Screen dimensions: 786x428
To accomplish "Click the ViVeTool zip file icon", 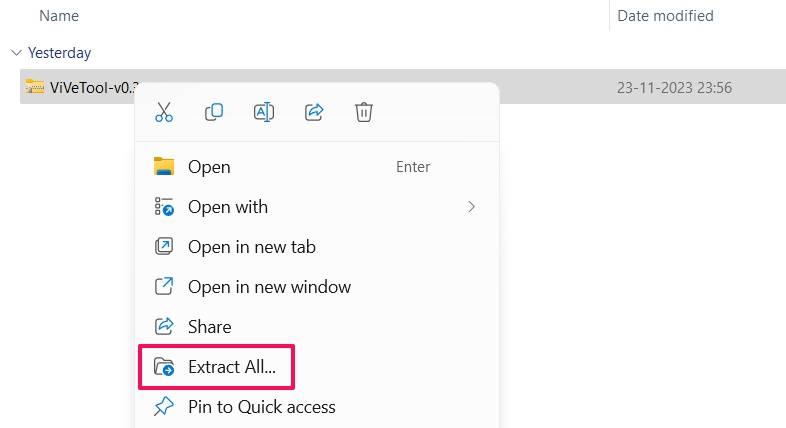I will (35, 87).
